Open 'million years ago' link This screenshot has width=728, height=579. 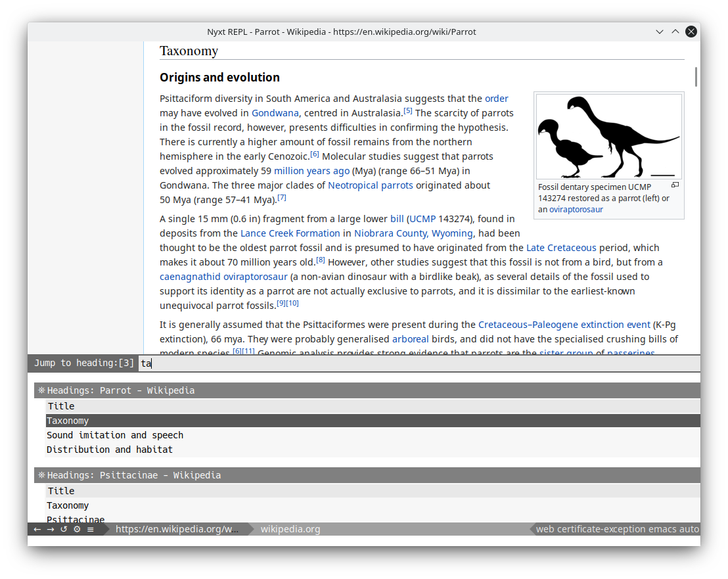(x=311, y=171)
